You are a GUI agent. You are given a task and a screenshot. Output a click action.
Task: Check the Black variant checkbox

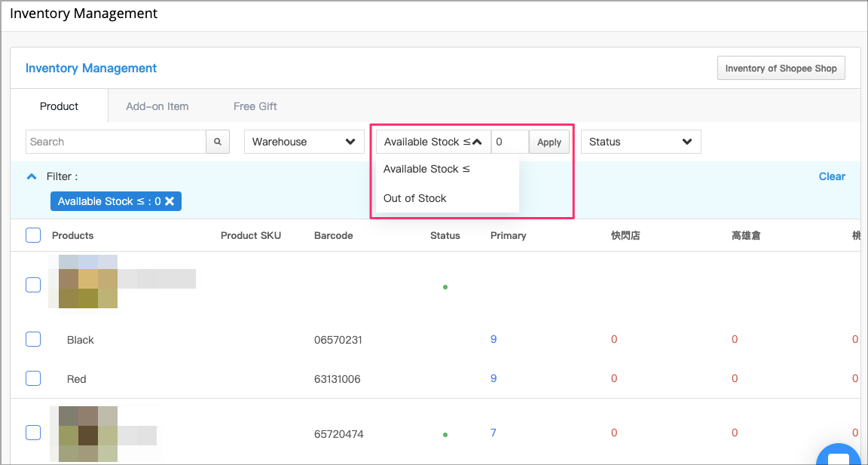tap(33, 339)
